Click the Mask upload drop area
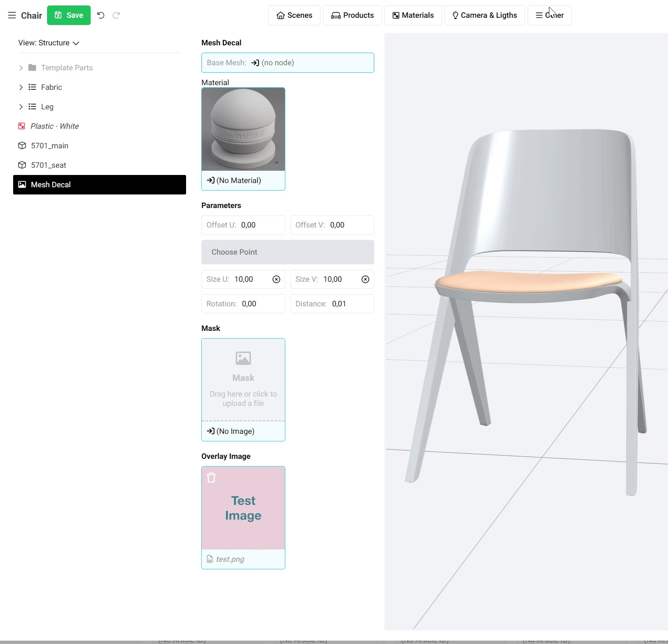 [x=243, y=380]
